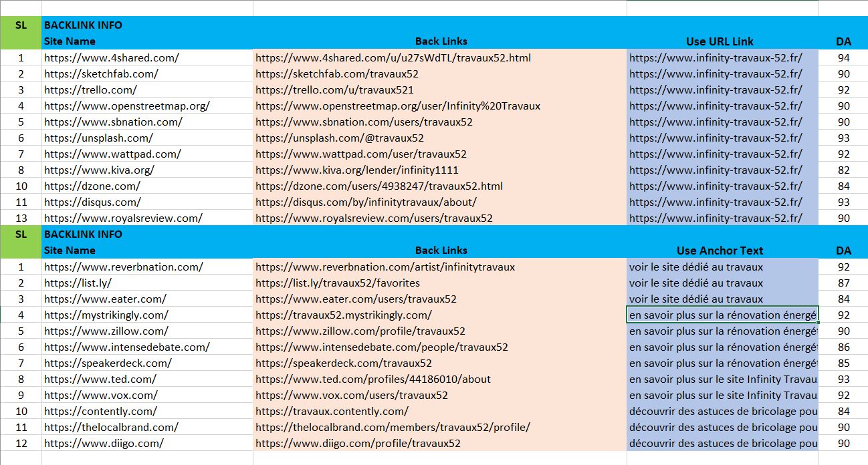Select the Back Links column header
The height and width of the screenshot is (465, 868).
439,41
